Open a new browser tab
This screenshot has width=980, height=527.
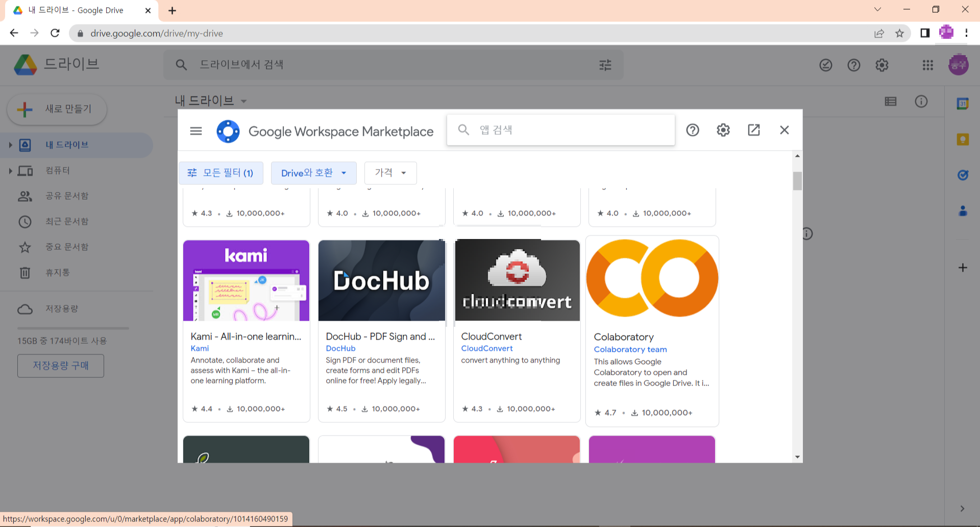point(172,10)
